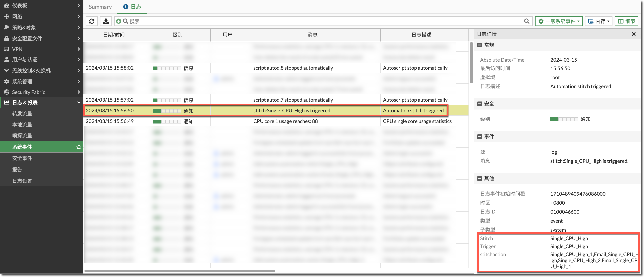Expand the Security Fabric chevron
The image size is (644, 277).
click(79, 92)
